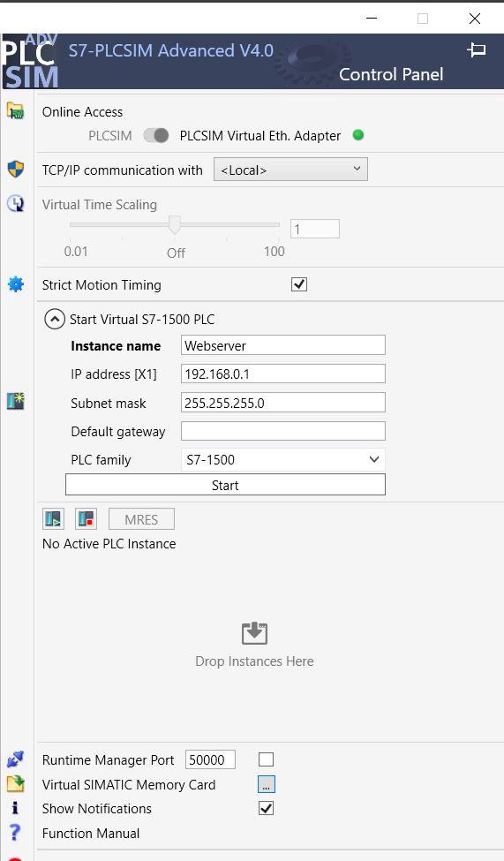Screen dimensions: 504x861
Task: Click the clock icon next to Virtual Time Scaling
Action: (15, 204)
